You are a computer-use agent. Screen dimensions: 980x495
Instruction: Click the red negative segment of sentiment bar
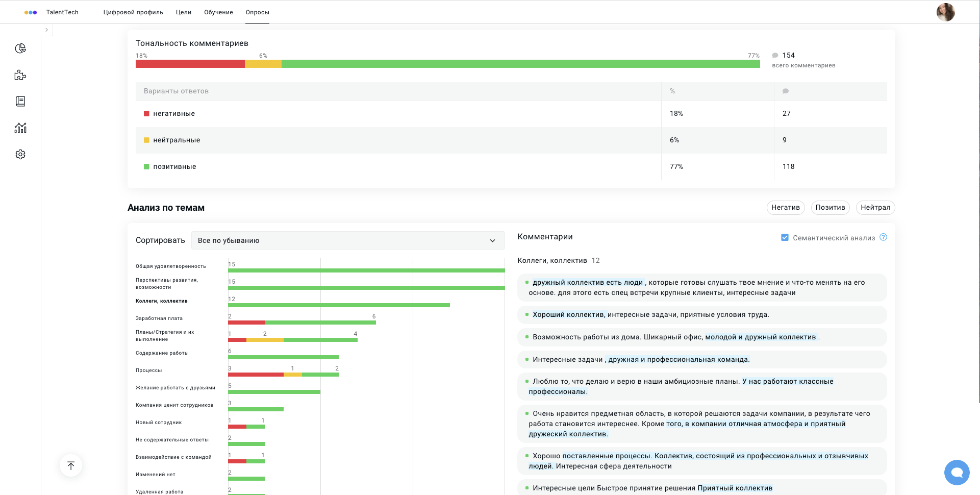(190, 64)
